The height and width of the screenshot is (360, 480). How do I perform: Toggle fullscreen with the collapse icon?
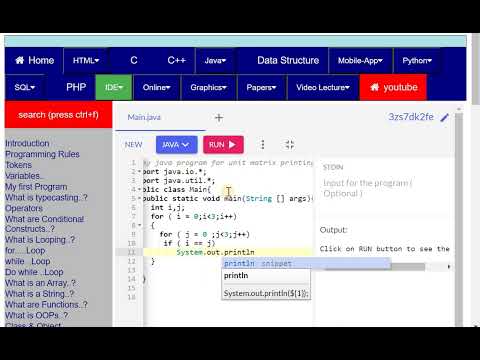point(289,145)
